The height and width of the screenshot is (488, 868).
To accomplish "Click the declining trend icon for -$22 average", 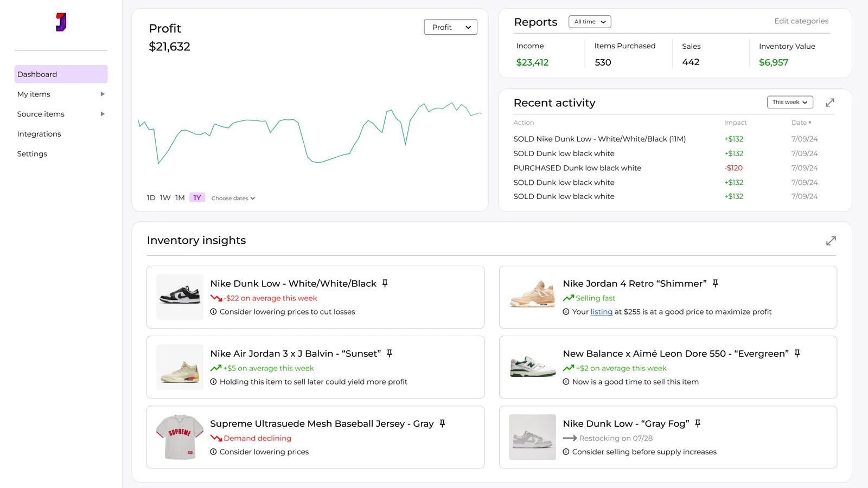I will tap(216, 298).
